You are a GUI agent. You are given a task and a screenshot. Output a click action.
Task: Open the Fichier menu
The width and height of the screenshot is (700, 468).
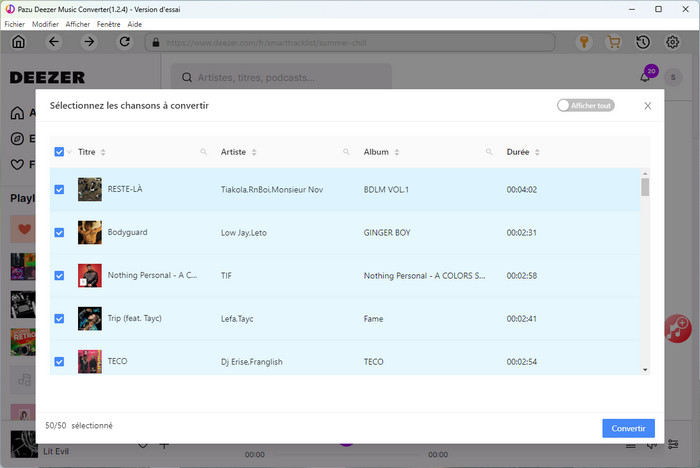click(x=14, y=23)
